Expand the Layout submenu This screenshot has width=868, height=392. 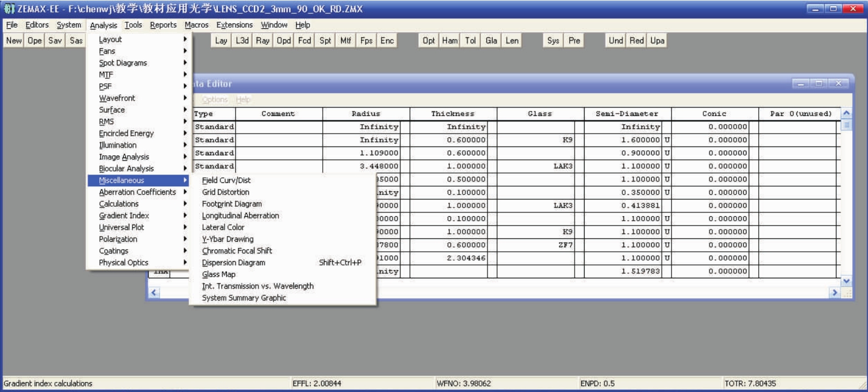[x=139, y=39]
